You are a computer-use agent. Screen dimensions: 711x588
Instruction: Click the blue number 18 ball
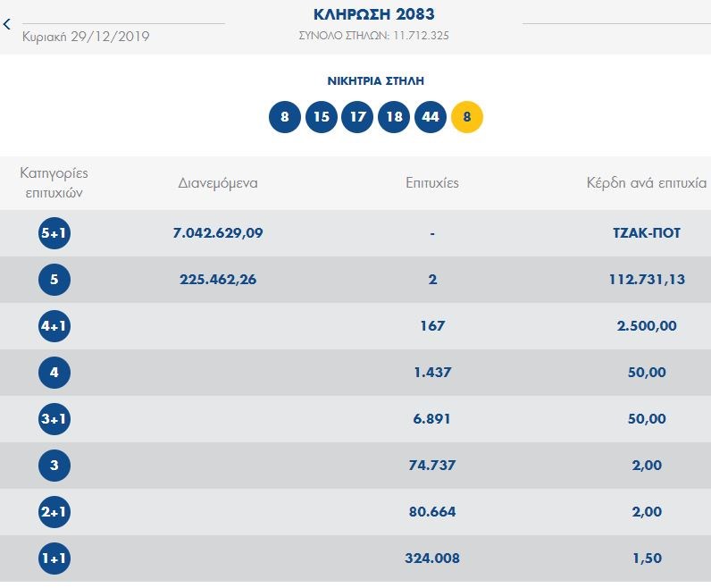point(394,117)
